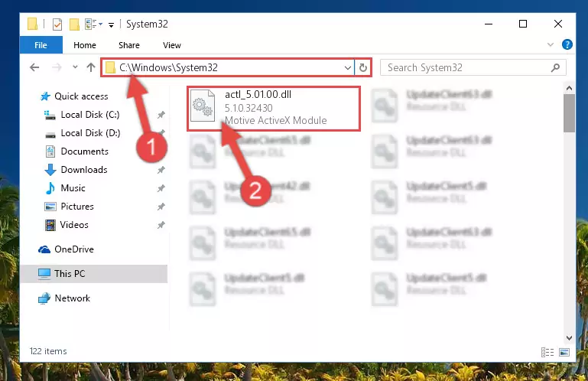Close the System32 window

pos(557,24)
